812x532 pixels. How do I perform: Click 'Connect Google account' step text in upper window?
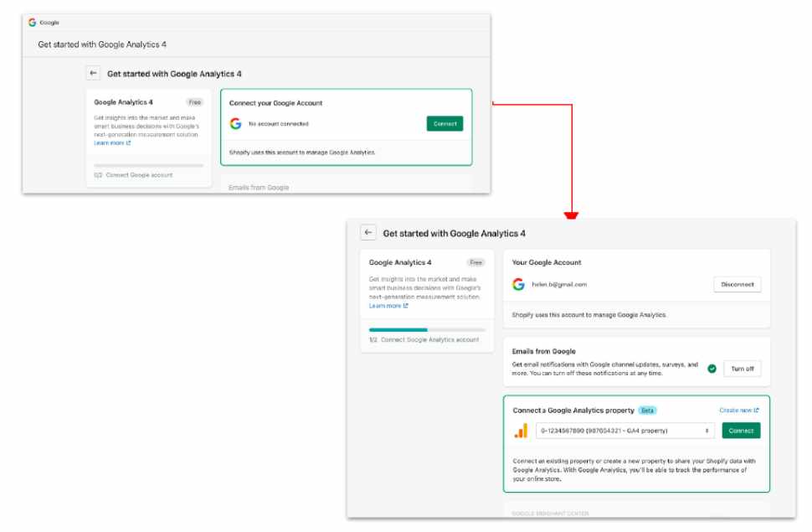pos(139,175)
